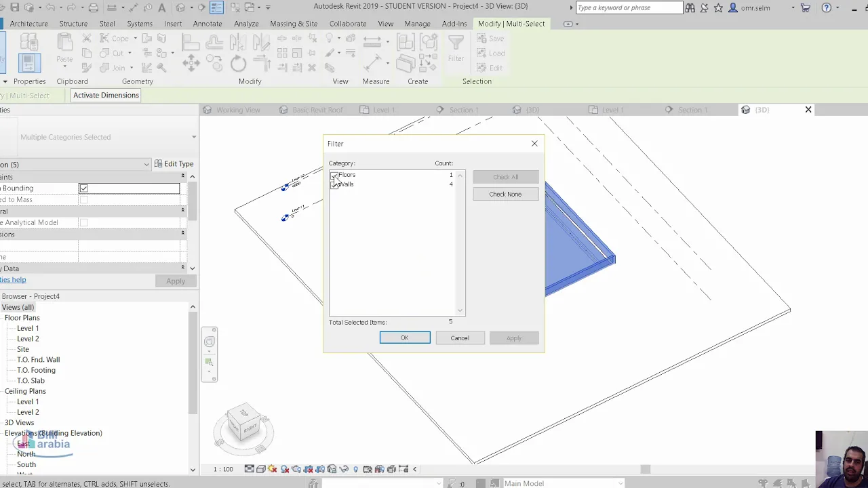Viewport: 868px width, 488px height.
Task: Select Site floor plan in Project Browser
Action: coord(23,349)
